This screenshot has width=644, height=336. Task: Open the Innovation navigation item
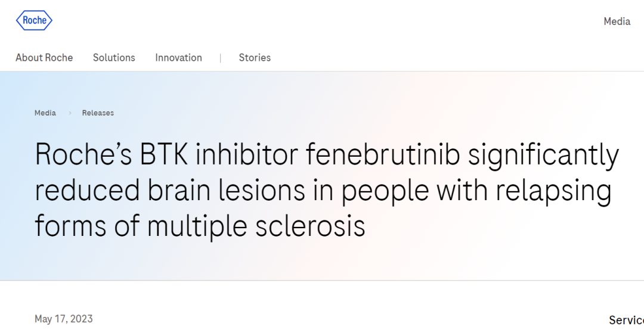pos(179,58)
